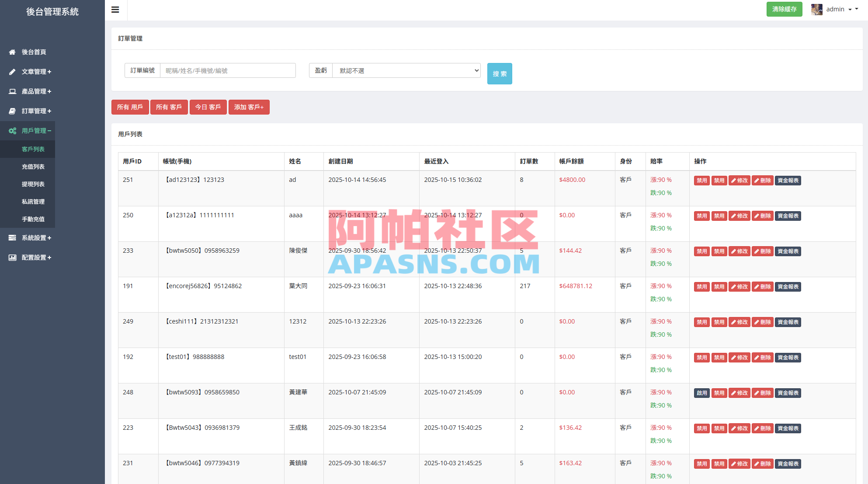Click the home icon beside 後台首頁
The height and width of the screenshot is (484, 868).
[x=12, y=52]
